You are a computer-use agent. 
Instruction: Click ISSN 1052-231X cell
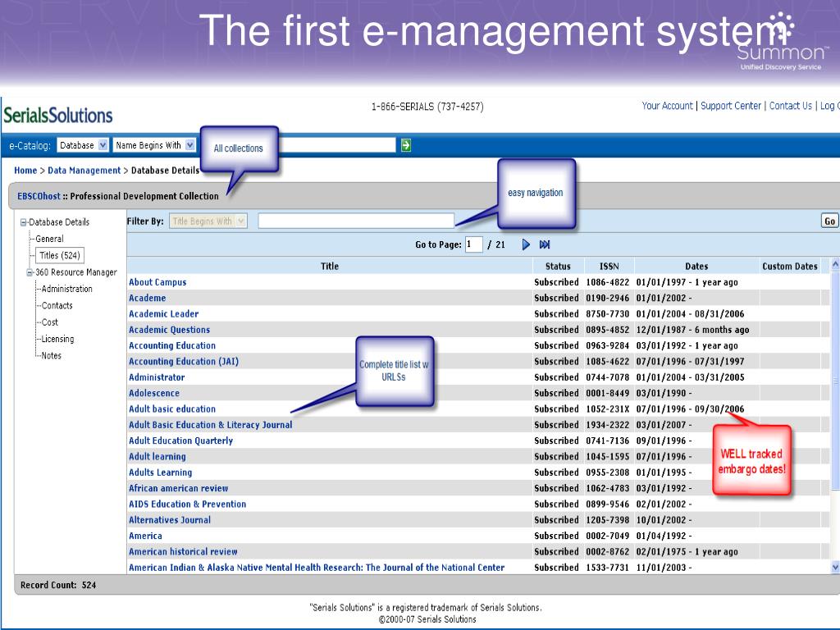(608, 409)
